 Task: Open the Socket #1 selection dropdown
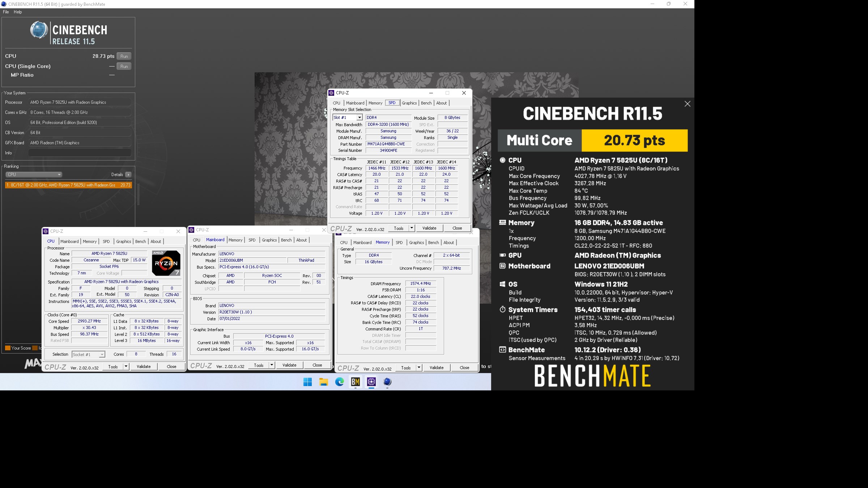pyautogui.click(x=102, y=355)
